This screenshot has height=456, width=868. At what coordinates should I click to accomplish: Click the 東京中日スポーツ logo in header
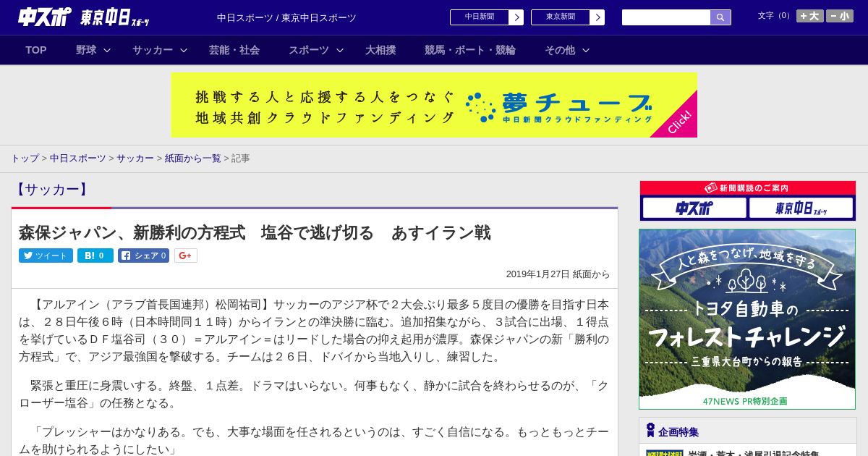point(115,18)
